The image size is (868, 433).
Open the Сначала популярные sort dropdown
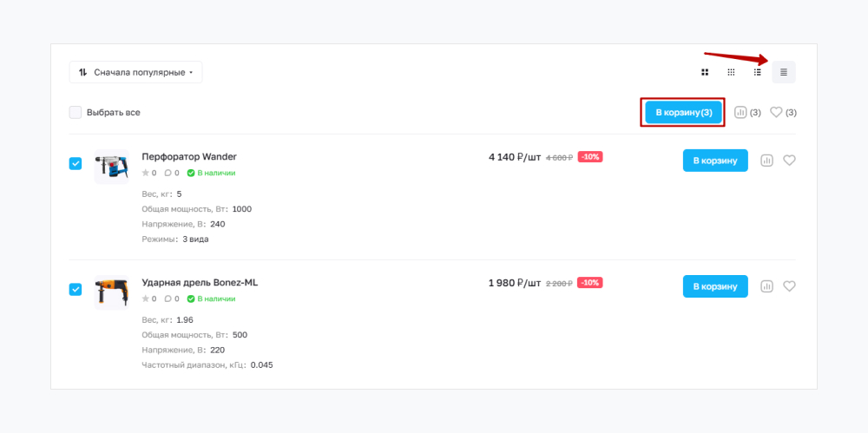click(x=135, y=72)
